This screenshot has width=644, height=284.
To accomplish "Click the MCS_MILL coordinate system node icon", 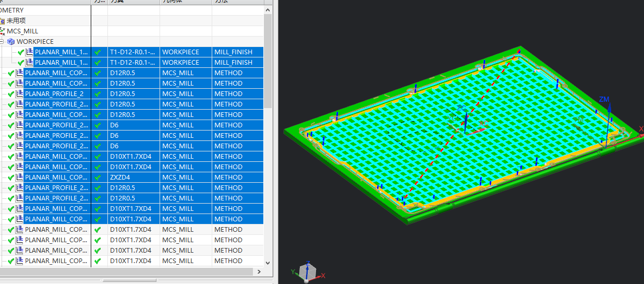I will 2,31.
